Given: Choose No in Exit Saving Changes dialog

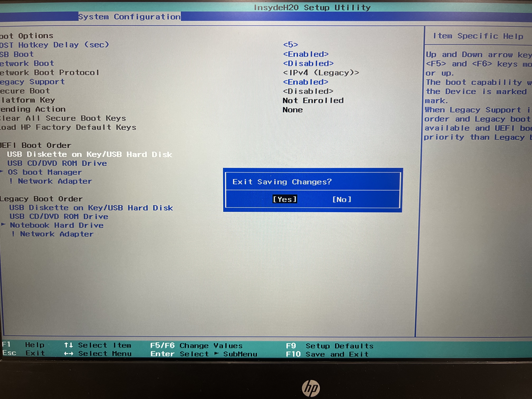Looking at the screenshot, I should point(341,199).
